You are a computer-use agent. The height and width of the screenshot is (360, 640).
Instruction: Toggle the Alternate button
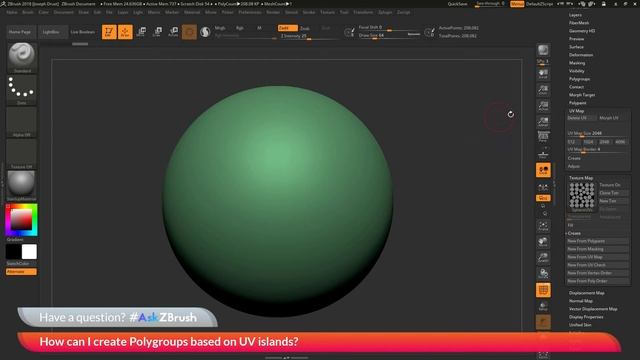pos(21,271)
